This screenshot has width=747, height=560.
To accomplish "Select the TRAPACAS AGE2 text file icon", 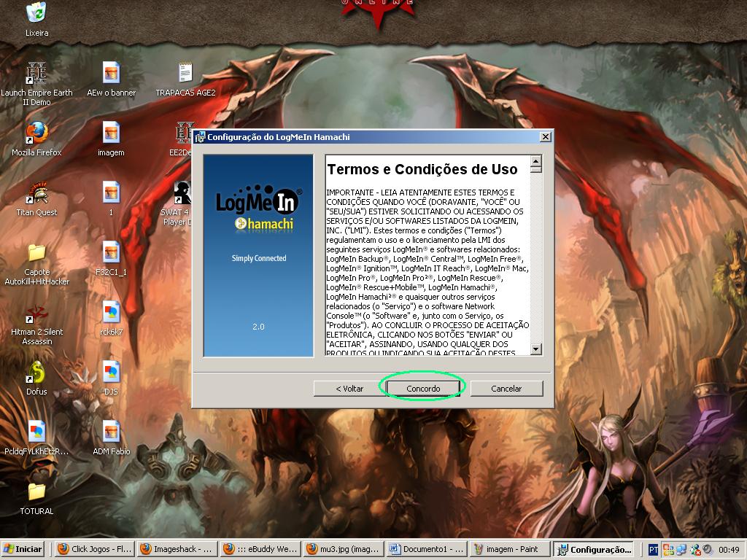I will coord(185,74).
